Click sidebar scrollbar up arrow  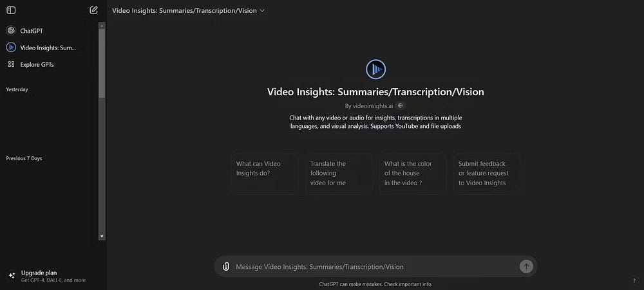click(x=102, y=26)
